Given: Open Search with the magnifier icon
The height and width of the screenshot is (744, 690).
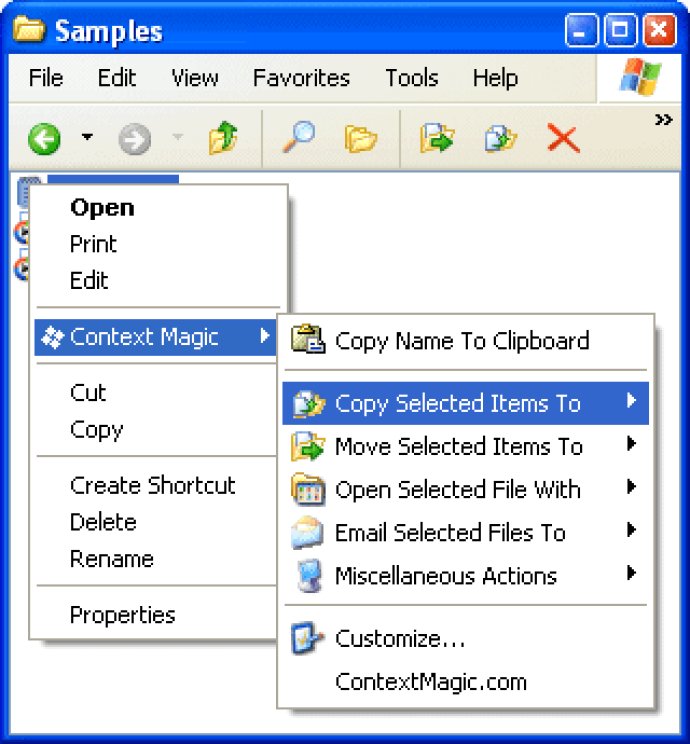Looking at the screenshot, I should [x=298, y=137].
